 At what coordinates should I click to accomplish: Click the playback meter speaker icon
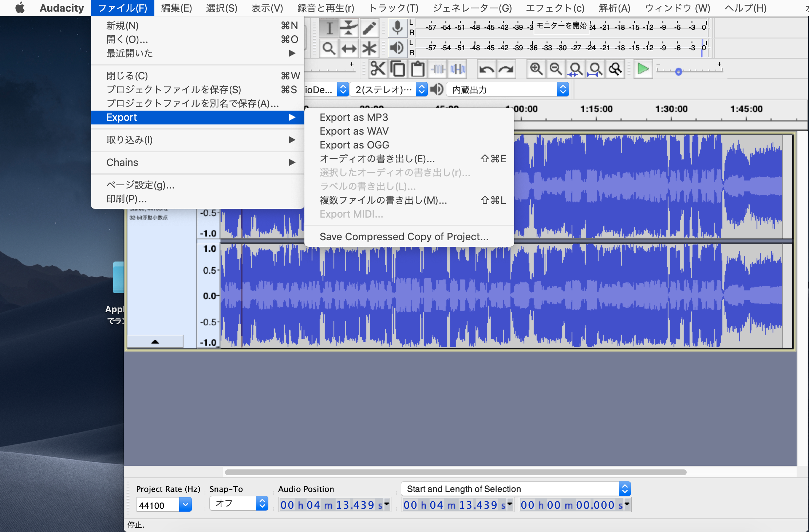point(397,48)
